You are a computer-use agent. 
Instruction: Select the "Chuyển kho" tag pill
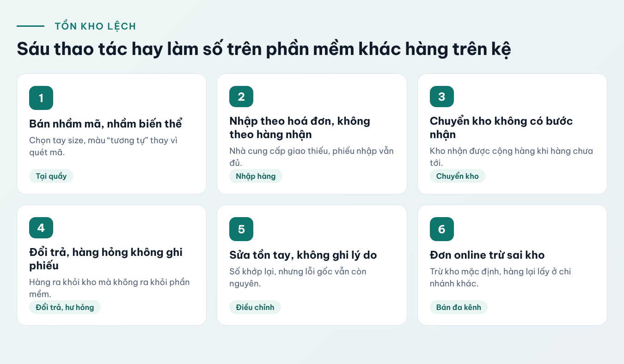click(458, 176)
